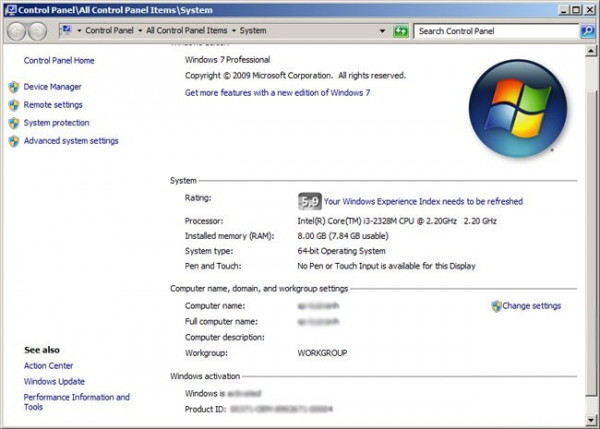Open Advanced system settings link
The image size is (600, 429).
pyautogui.click(x=71, y=141)
